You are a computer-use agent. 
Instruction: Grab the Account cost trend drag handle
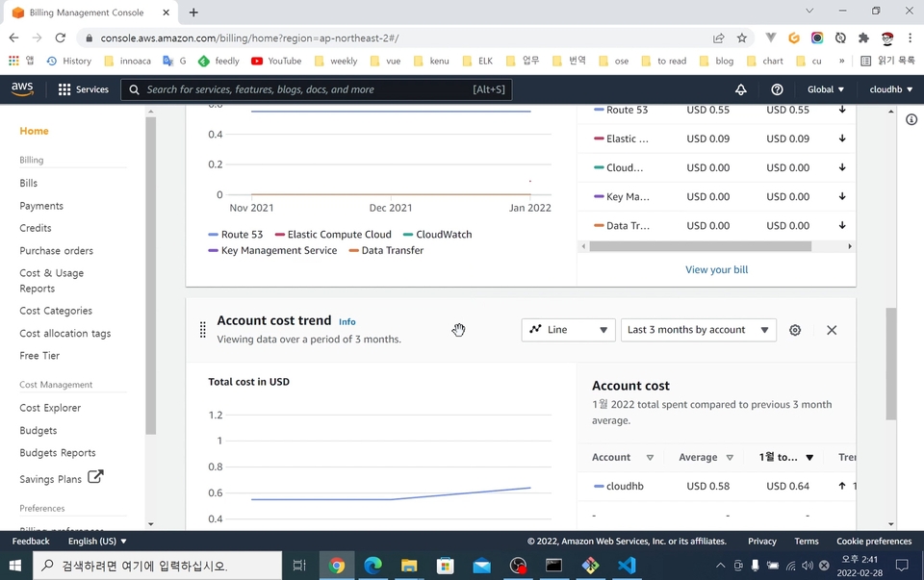pyautogui.click(x=203, y=330)
